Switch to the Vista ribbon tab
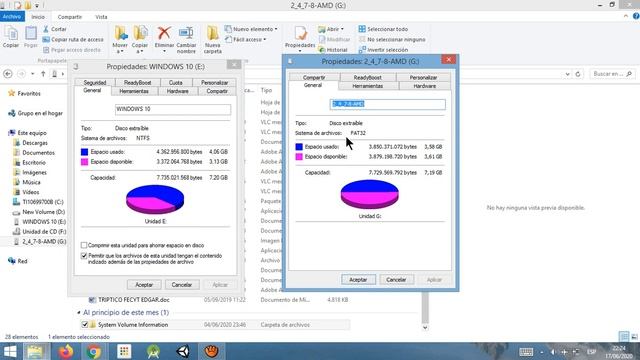This screenshot has height=360, width=640. pyautogui.click(x=101, y=17)
